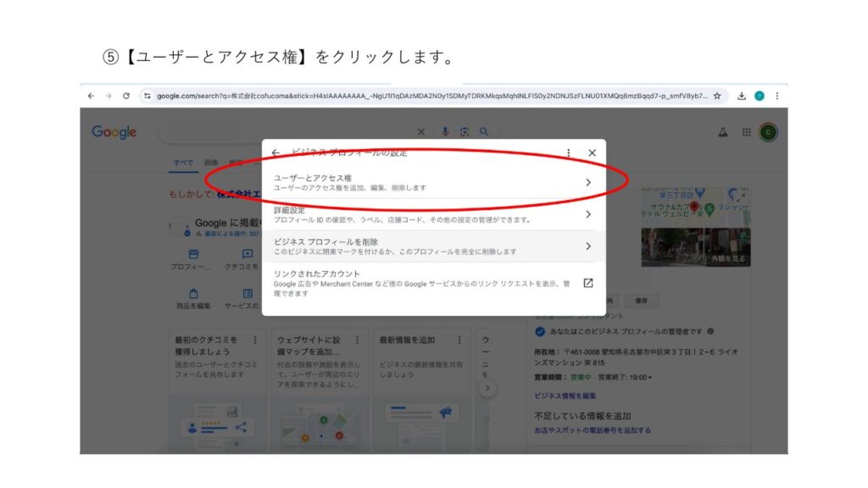Click the browser forward arrow
Image resolution: width=868 pixels, height=488 pixels.
click(x=108, y=96)
